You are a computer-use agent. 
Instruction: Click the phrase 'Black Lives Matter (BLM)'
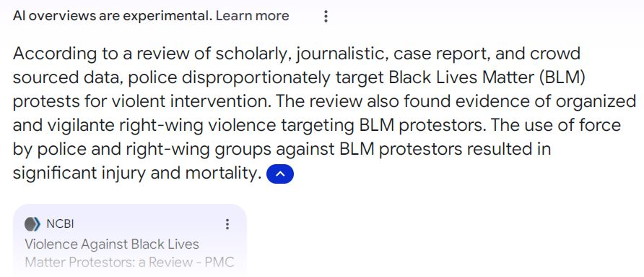[x=487, y=77]
